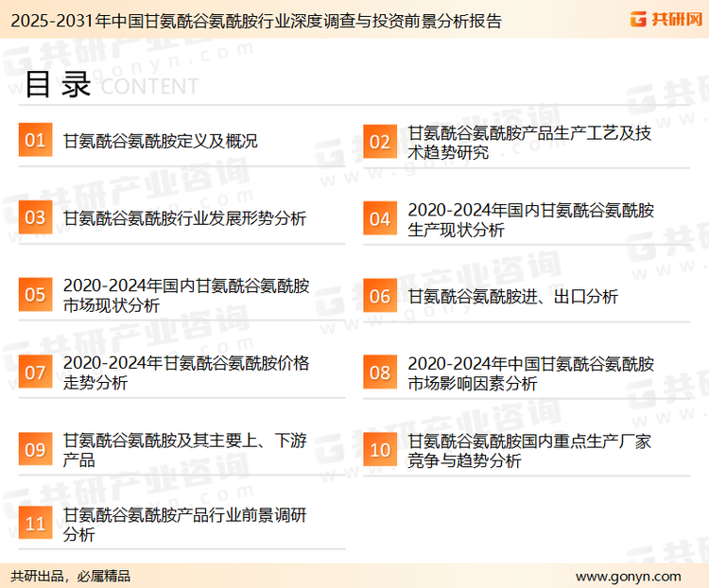
Task: Click the orange 09 number badge
Action: coord(35,449)
